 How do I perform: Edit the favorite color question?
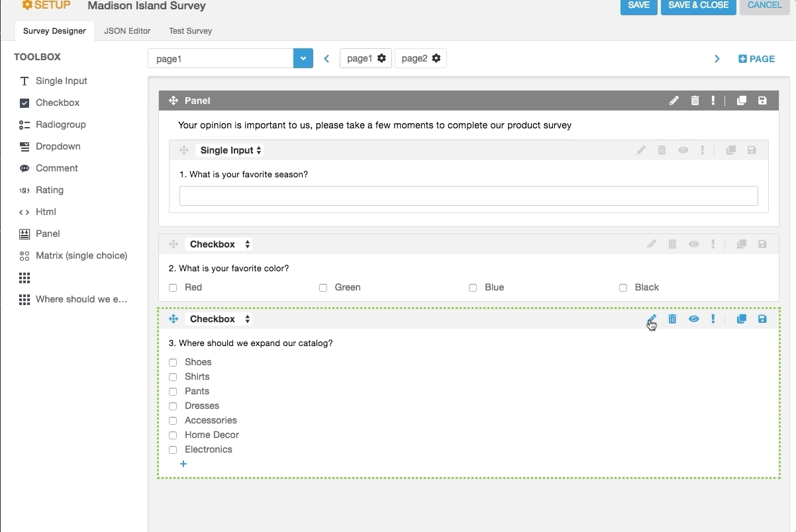652,244
